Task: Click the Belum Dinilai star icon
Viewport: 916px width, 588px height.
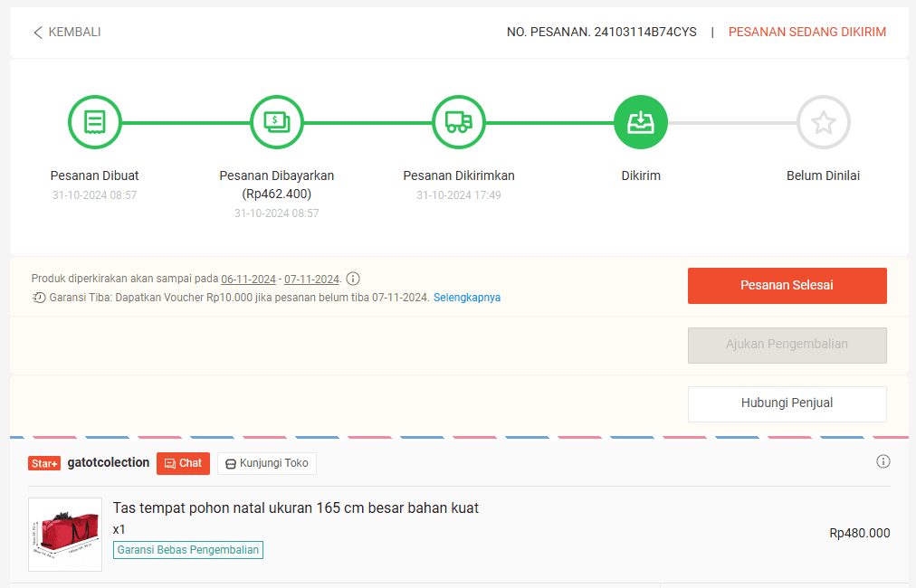Action: click(x=823, y=122)
